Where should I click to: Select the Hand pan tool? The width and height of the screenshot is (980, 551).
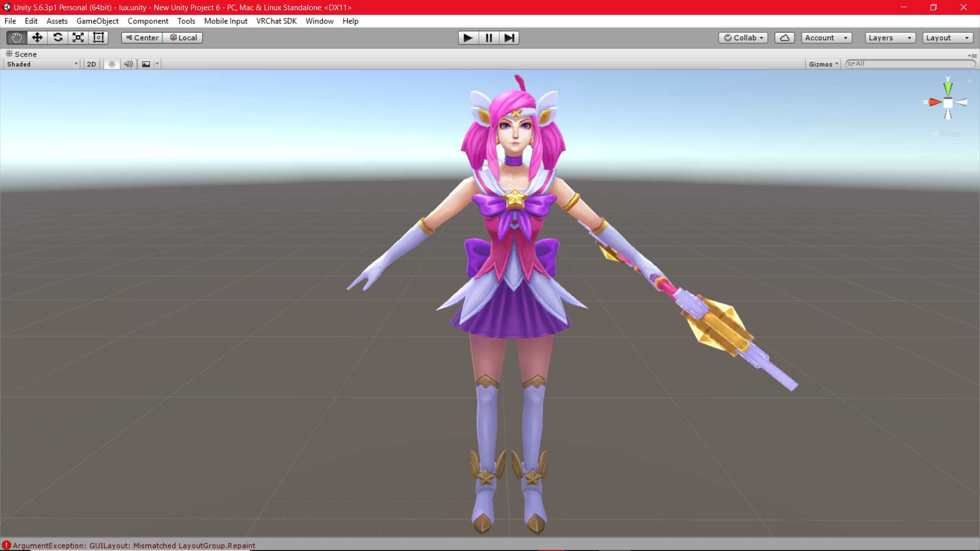16,37
